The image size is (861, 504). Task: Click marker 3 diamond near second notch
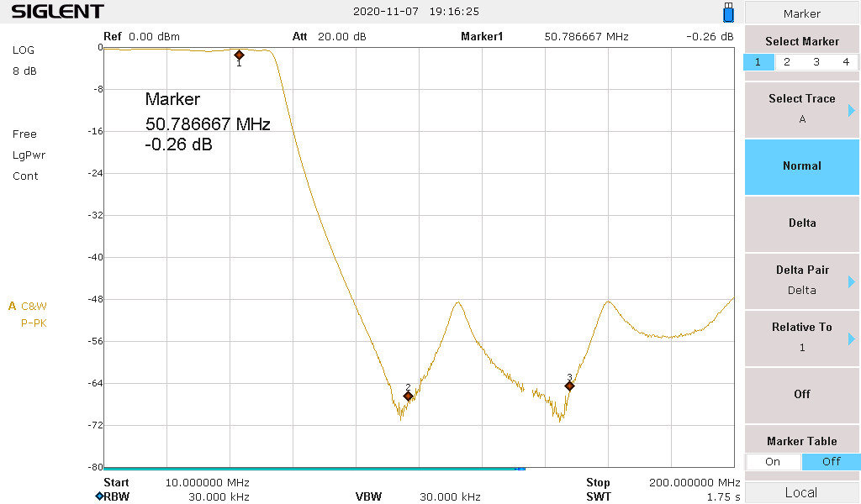coord(569,386)
